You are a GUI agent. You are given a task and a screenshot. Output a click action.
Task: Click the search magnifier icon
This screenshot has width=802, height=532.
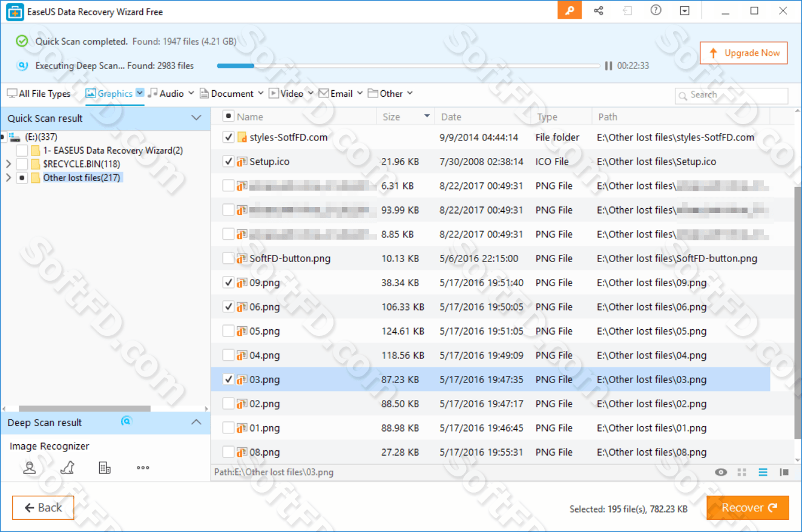(x=684, y=95)
